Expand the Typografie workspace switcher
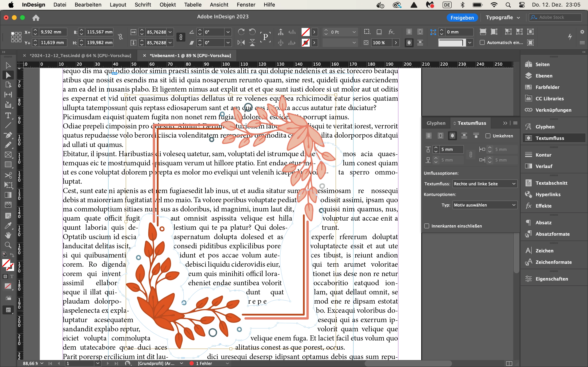Viewport: 588px width, 367px height. 502,18
